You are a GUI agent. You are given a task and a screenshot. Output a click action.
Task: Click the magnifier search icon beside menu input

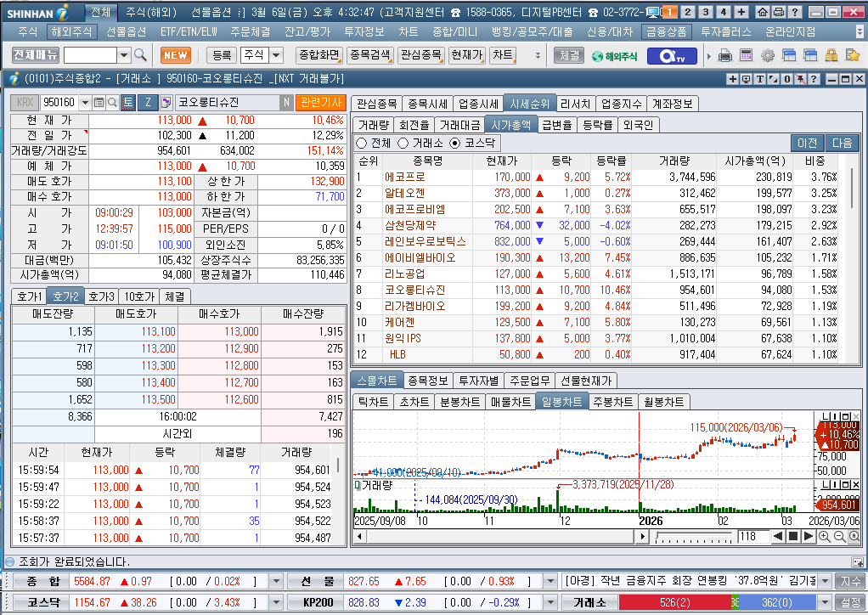point(140,55)
